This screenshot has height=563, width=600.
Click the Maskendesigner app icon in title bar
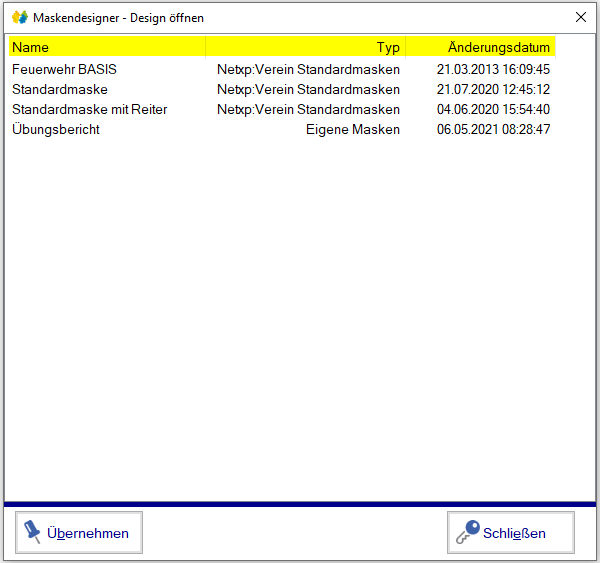(x=19, y=17)
